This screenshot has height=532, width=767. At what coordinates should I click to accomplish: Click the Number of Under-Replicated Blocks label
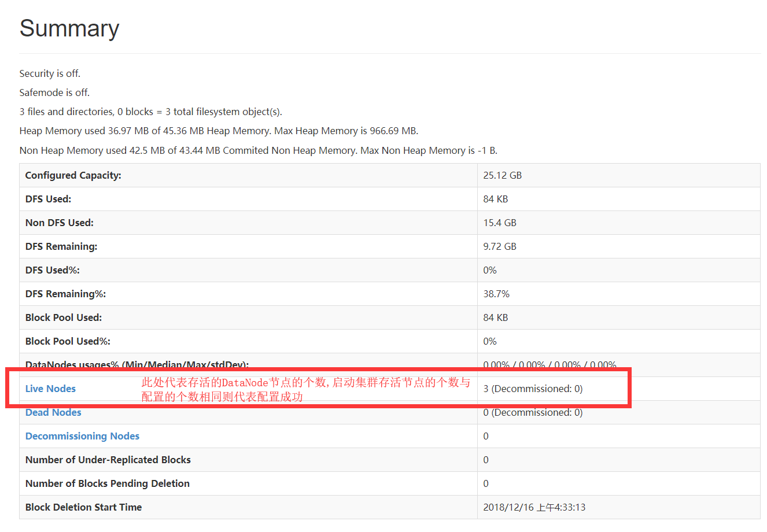[x=108, y=460]
